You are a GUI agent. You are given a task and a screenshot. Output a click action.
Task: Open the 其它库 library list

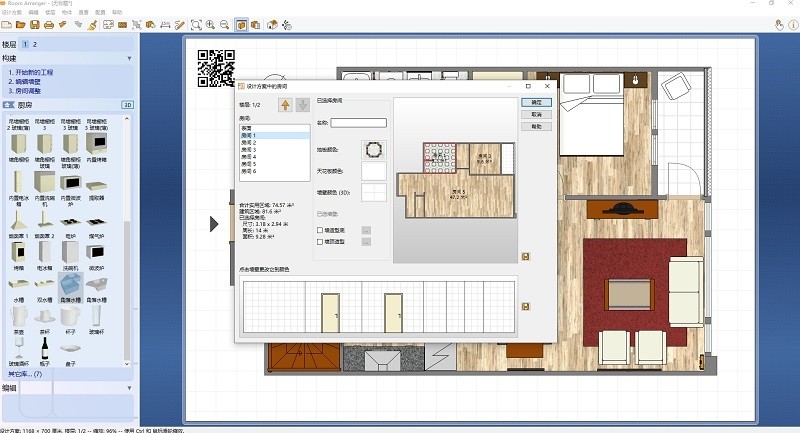[25, 373]
